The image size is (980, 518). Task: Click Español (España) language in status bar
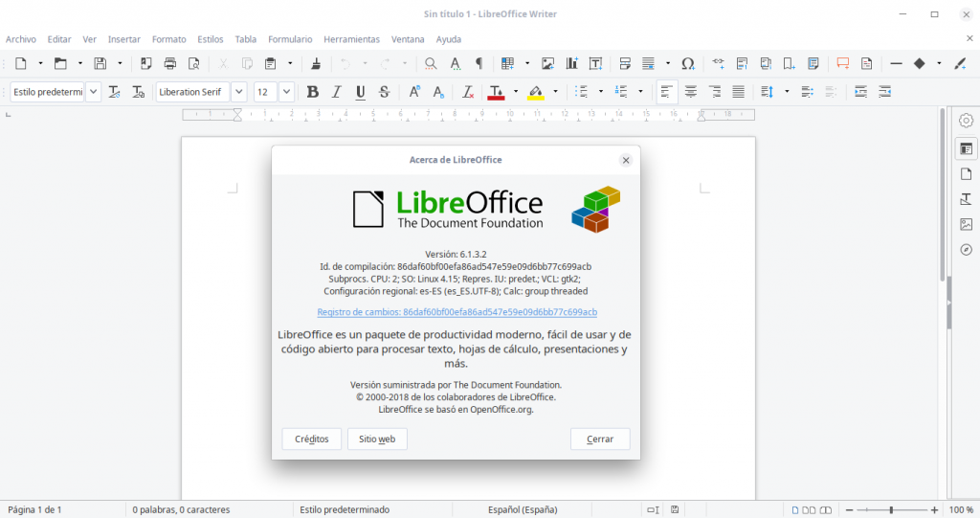(523, 510)
